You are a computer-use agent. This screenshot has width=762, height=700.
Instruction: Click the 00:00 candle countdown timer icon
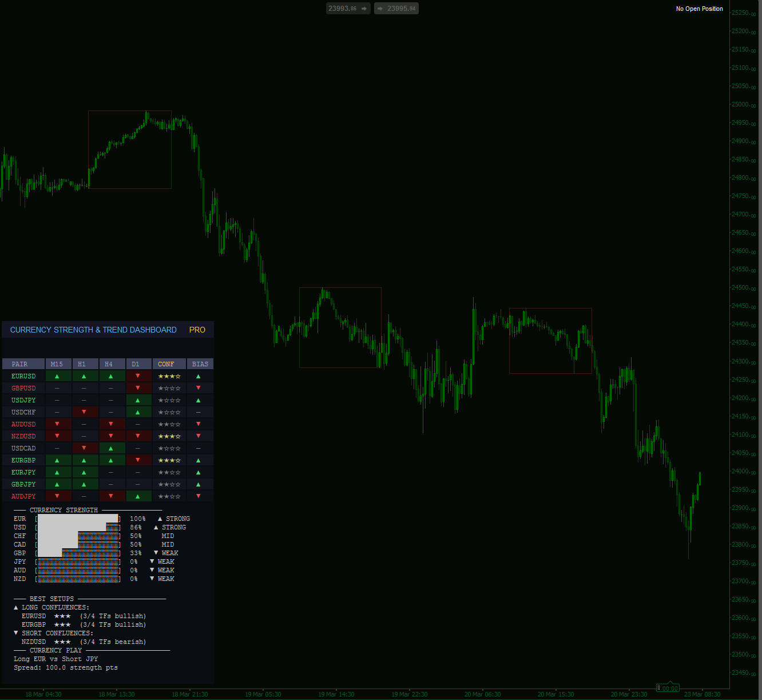tap(668, 687)
